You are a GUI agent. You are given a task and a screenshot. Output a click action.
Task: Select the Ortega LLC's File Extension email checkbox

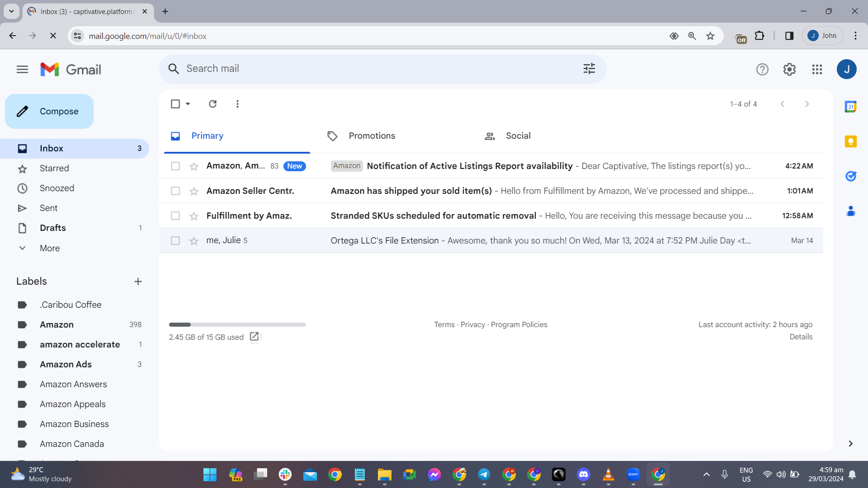coord(175,241)
